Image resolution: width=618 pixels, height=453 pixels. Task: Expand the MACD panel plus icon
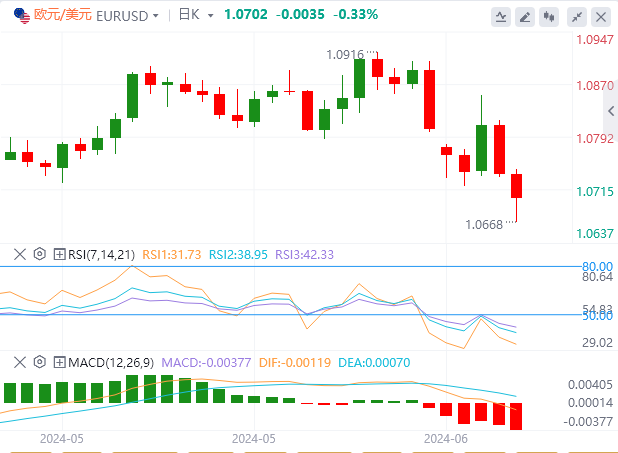point(59,362)
